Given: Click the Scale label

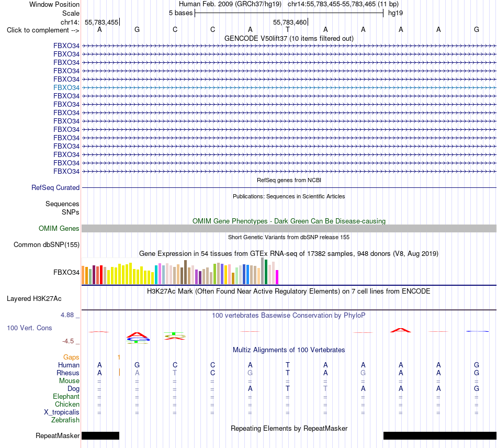Looking at the screenshot, I should pyautogui.click(x=71, y=13).
